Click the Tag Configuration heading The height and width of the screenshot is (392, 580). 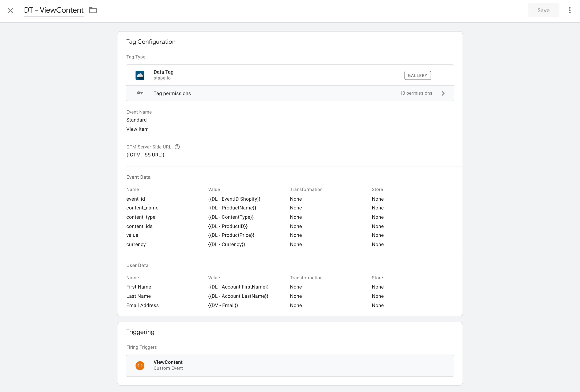click(151, 42)
